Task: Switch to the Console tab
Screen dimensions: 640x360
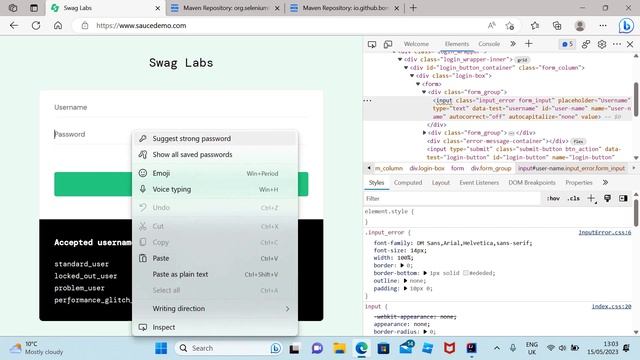Action: click(489, 44)
